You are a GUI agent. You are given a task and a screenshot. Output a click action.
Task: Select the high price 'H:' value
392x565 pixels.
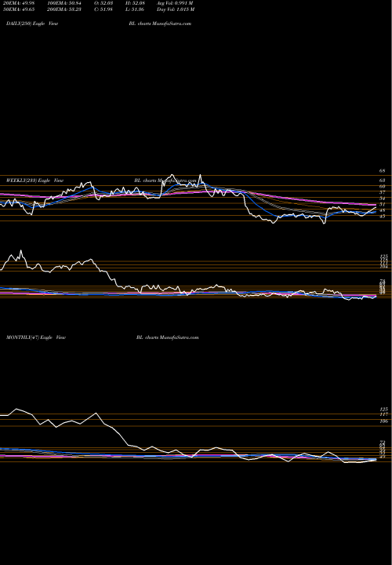(135, 3)
